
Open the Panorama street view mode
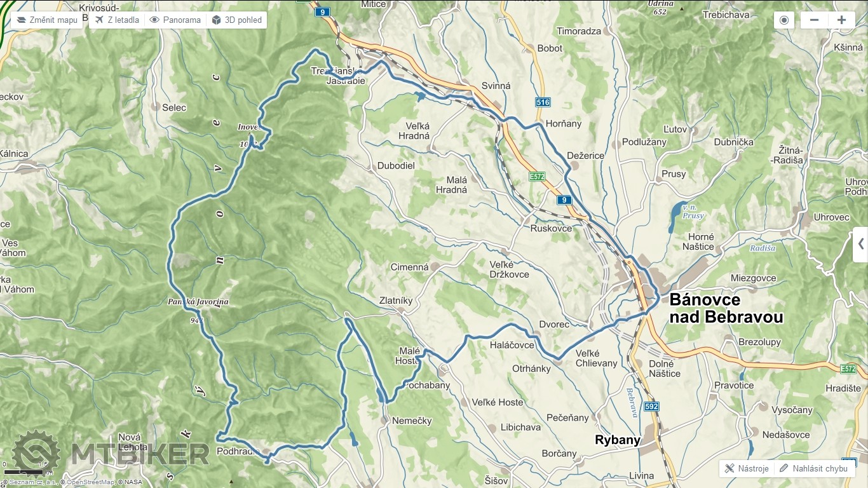[x=175, y=20]
